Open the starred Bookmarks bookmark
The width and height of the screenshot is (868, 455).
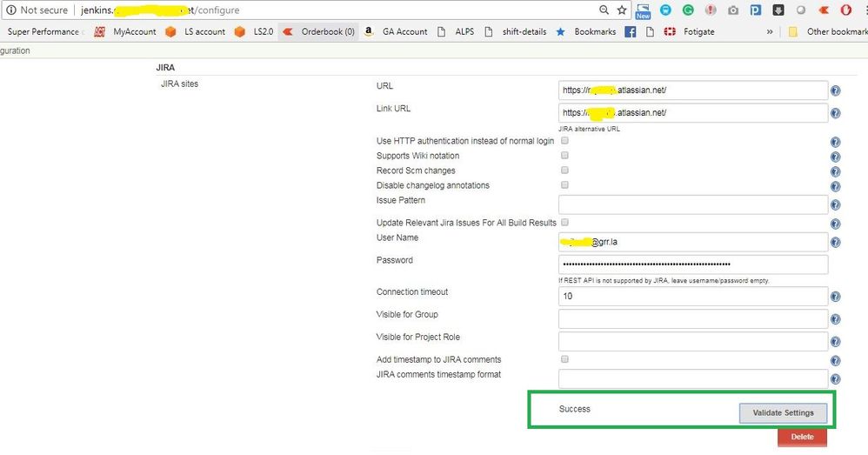(x=585, y=31)
